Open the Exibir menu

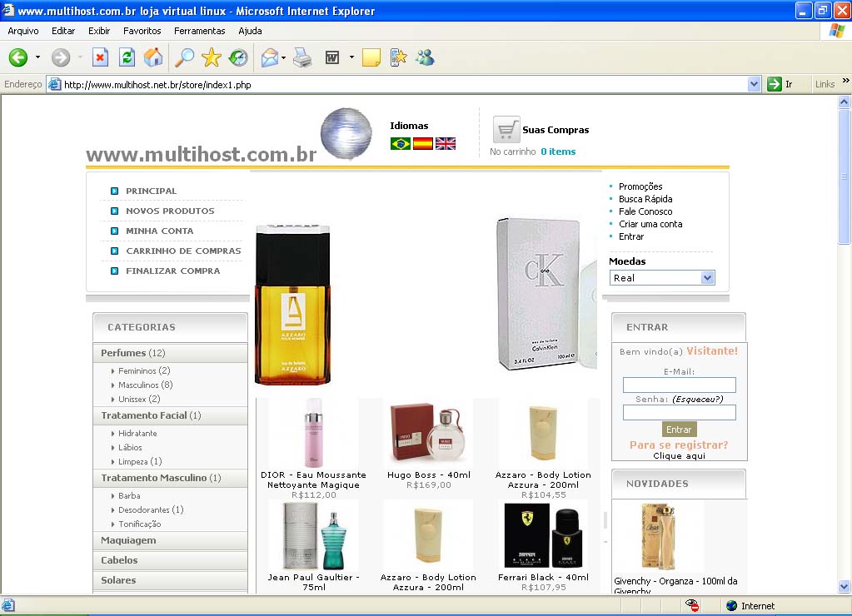click(x=99, y=31)
